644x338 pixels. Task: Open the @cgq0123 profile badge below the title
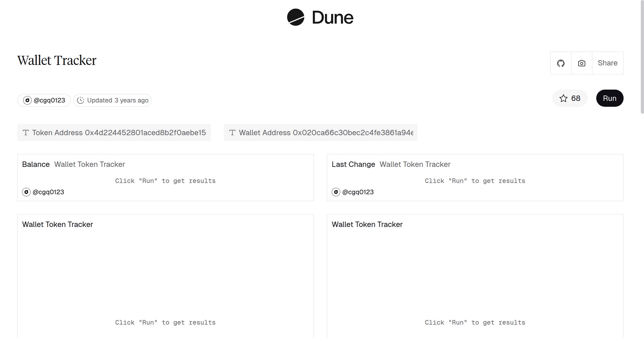44,100
